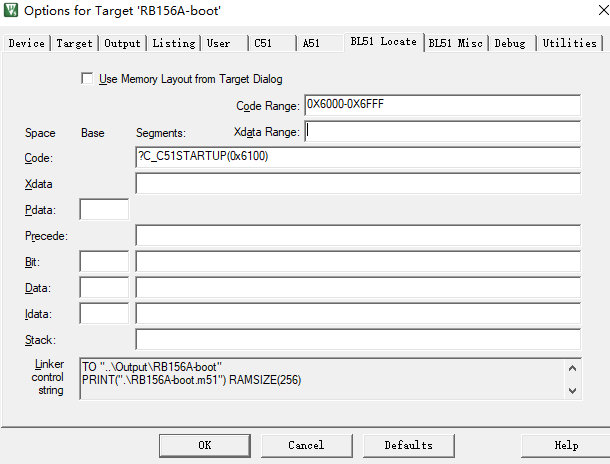
Task: Click the Bit base field
Action: click(x=104, y=261)
